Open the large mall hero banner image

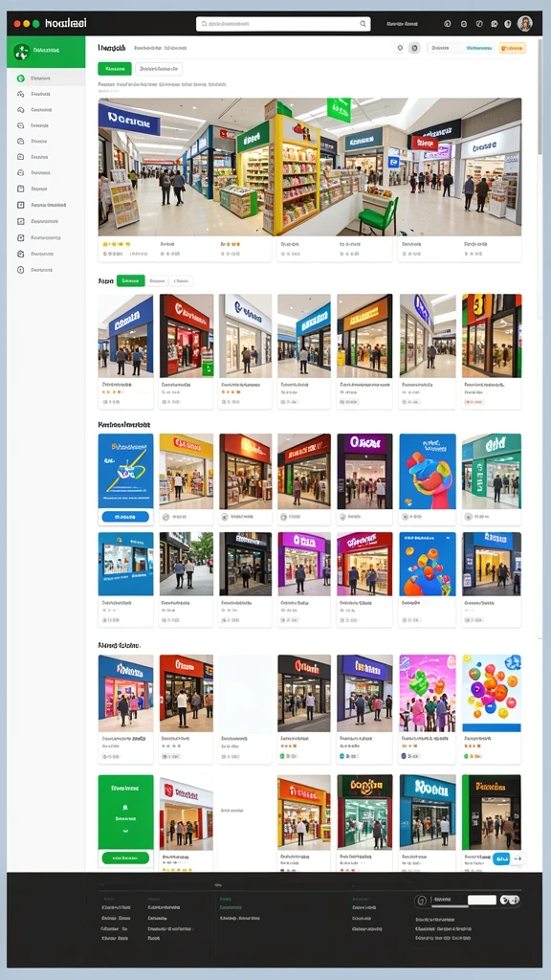[x=309, y=167]
